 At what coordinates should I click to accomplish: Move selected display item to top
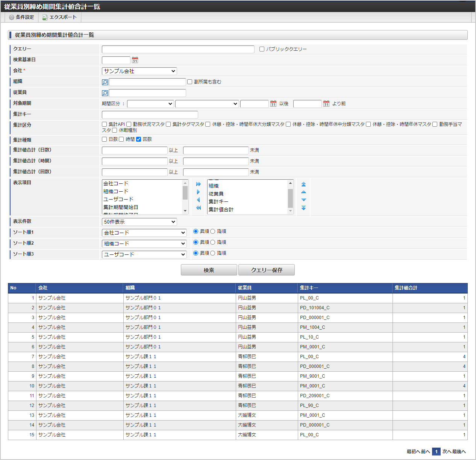[303, 184]
